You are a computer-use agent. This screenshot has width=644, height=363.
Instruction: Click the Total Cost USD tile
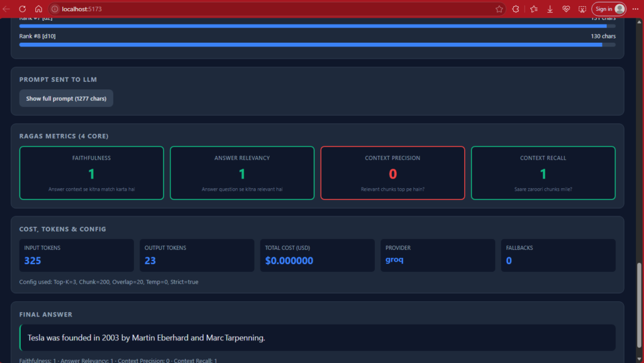tap(317, 255)
